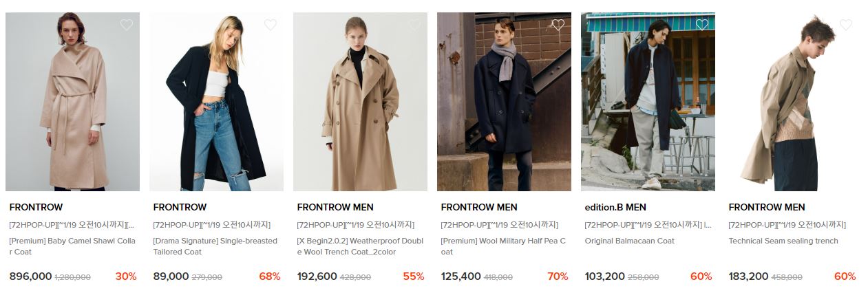This screenshot has width=868, height=293.
Task: Open edition.B MEN brand link
Action: click(x=615, y=207)
